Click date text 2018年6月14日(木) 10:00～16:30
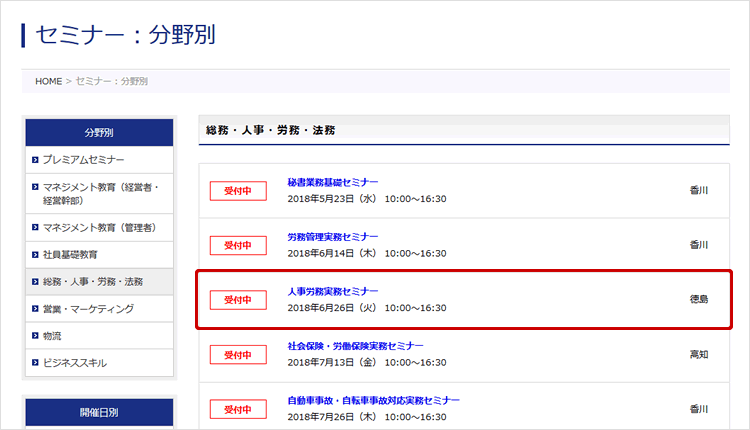The image size is (750, 430). pos(367,254)
